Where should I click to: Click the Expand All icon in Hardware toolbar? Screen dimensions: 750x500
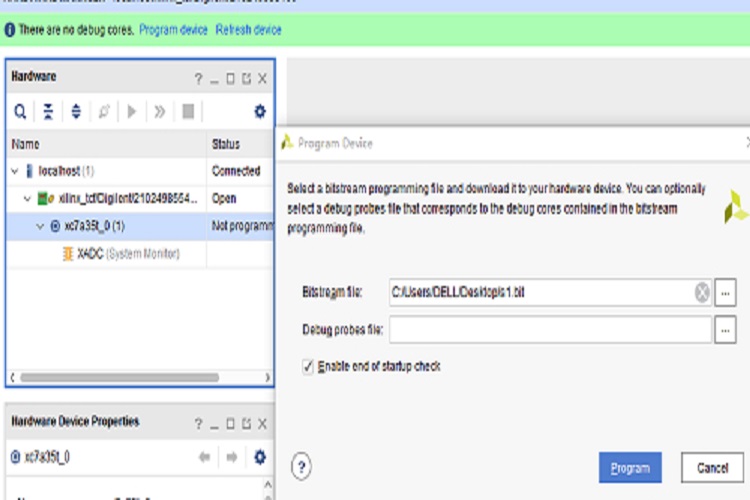coord(76,112)
